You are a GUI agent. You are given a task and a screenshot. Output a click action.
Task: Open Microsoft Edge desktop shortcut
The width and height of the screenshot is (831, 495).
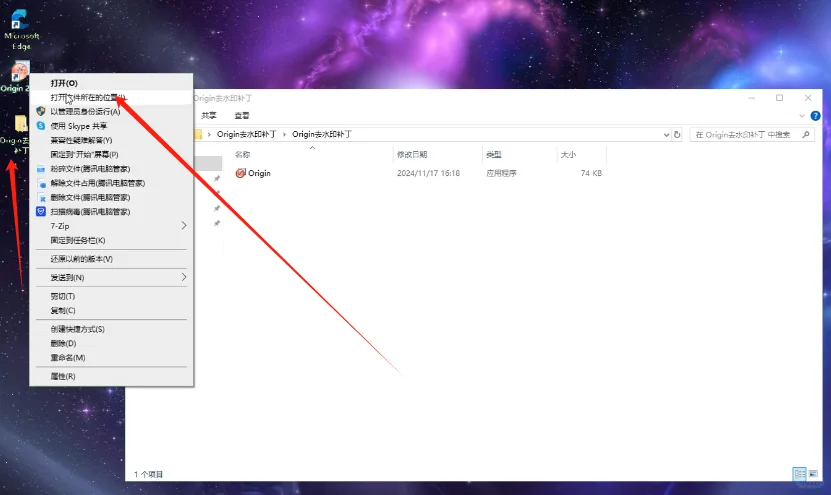pyautogui.click(x=21, y=29)
